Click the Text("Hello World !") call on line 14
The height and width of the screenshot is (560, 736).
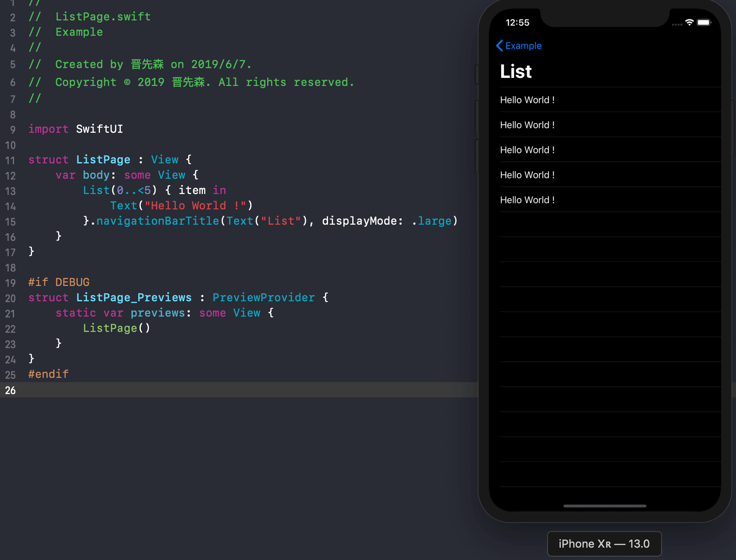tap(181, 206)
